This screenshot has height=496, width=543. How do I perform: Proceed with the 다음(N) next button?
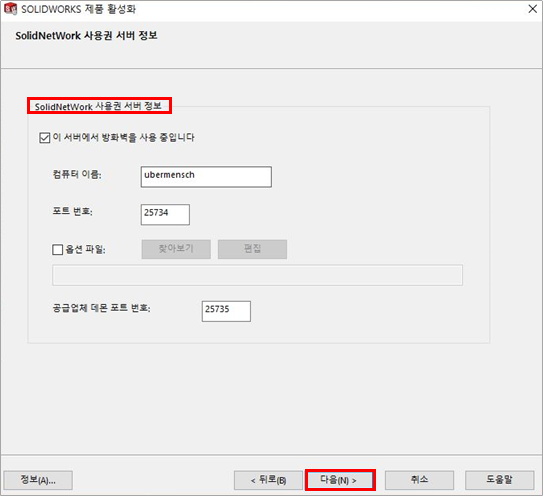tap(340, 480)
